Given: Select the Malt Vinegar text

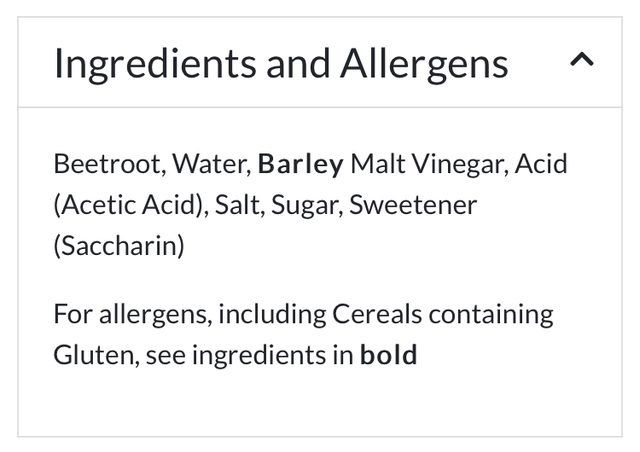Looking at the screenshot, I should [427, 164].
